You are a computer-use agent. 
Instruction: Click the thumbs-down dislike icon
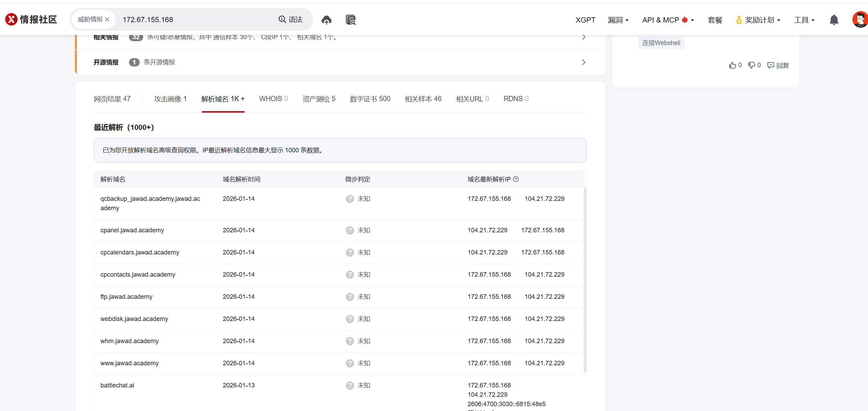point(751,65)
